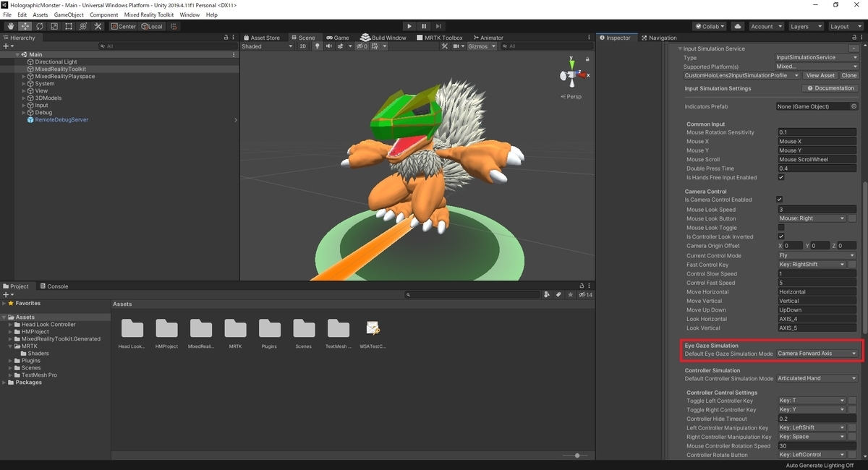The image size is (868, 470).
Task: Select the Hand tool
Action: 10,26
